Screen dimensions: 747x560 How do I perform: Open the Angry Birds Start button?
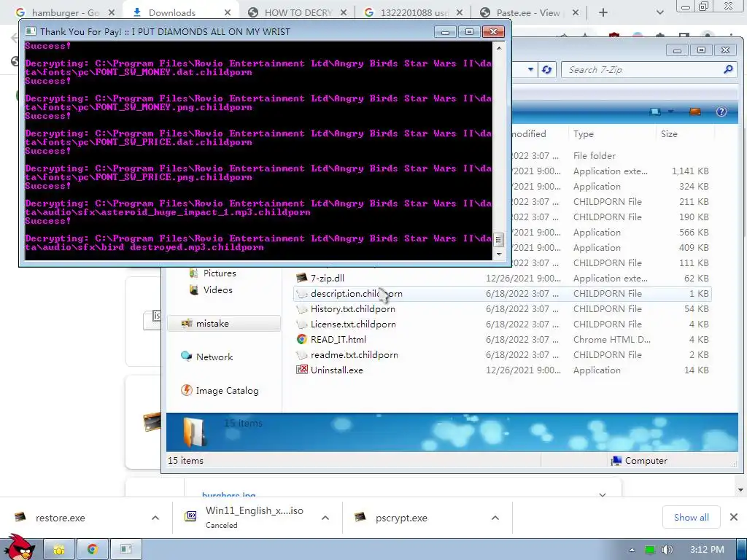tap(20, 548)
